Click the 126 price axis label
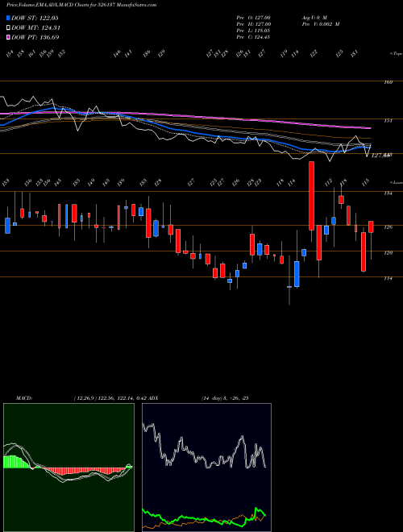Screen dimensions: 403x532 pyautogui.click(x=388, y=227)
